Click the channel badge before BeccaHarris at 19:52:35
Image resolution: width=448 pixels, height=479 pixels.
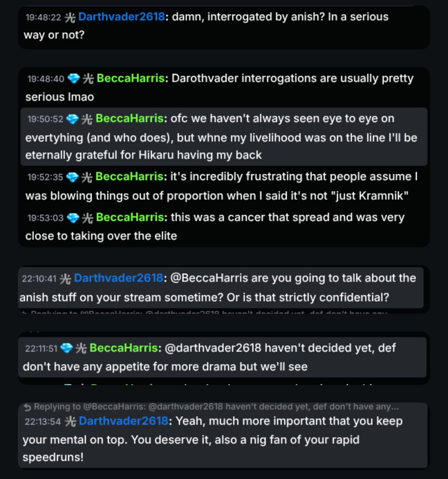[87, 177]
